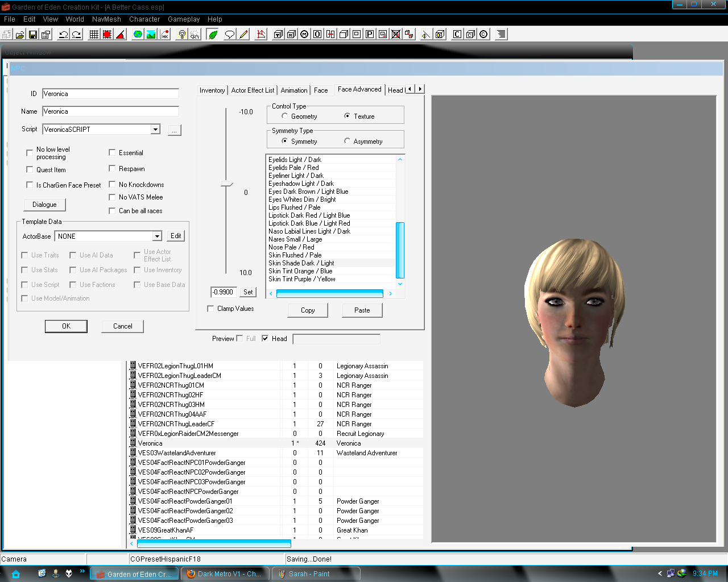Click the morph list vertical scrollbar thumb
728x582 pixels.
400,251
